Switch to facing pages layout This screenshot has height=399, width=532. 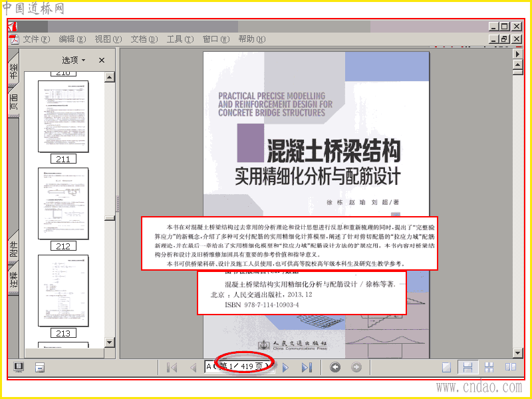510,367
